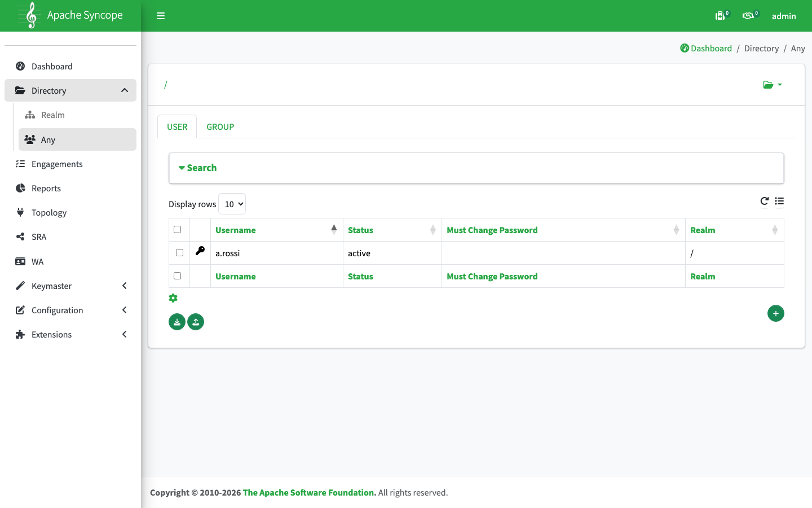
Task: Reload the user table
Action: pyautogui.click(x=765, y=201)
